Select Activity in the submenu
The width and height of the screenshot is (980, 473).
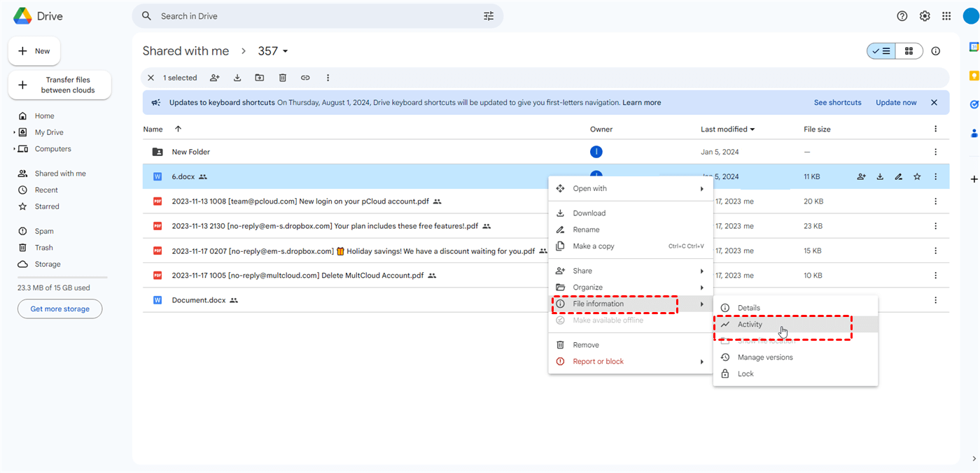pyautogui.click(x=750, y=325)
